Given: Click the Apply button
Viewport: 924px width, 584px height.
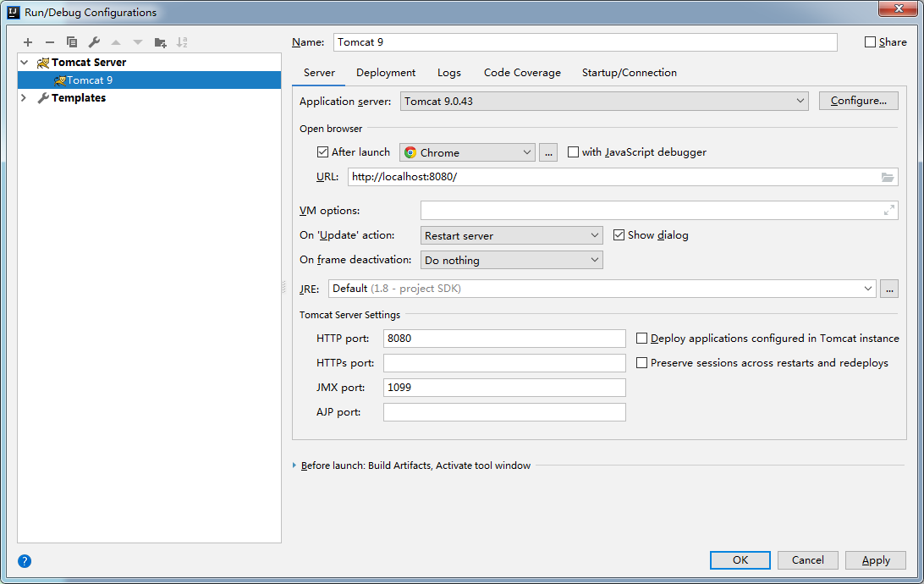Looking at the screenshot, I should tap(876, 560).
